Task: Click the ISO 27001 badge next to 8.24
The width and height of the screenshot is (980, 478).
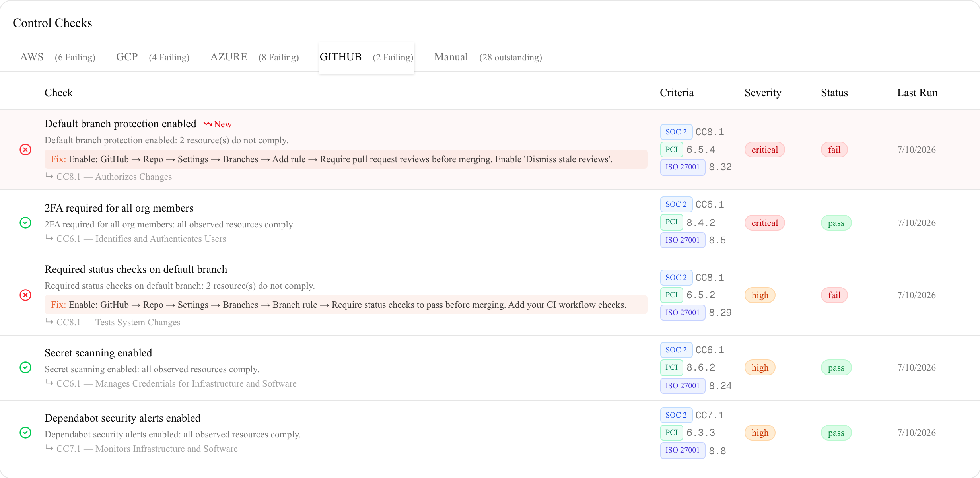Action: [682, 386]
